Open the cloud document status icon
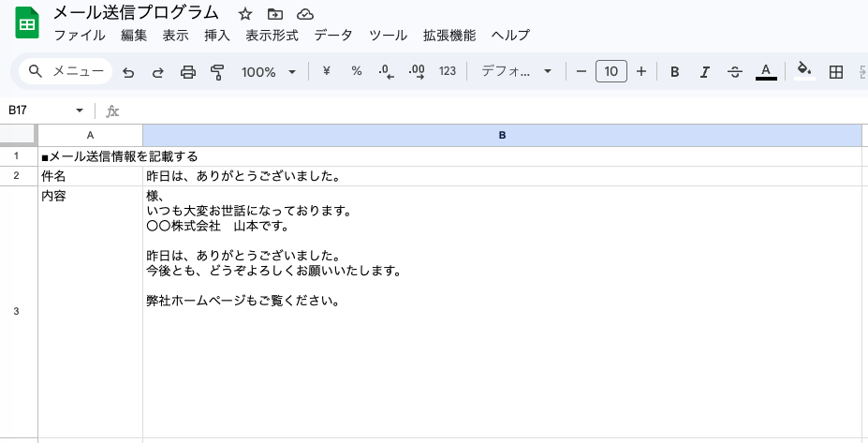This screenshot has height=443, width=868. [304, 14]
